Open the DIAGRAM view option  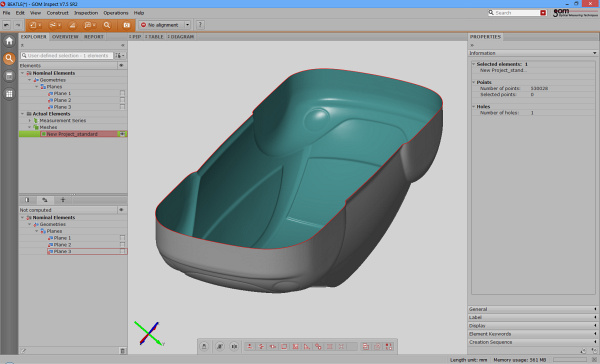coord(181,37)
